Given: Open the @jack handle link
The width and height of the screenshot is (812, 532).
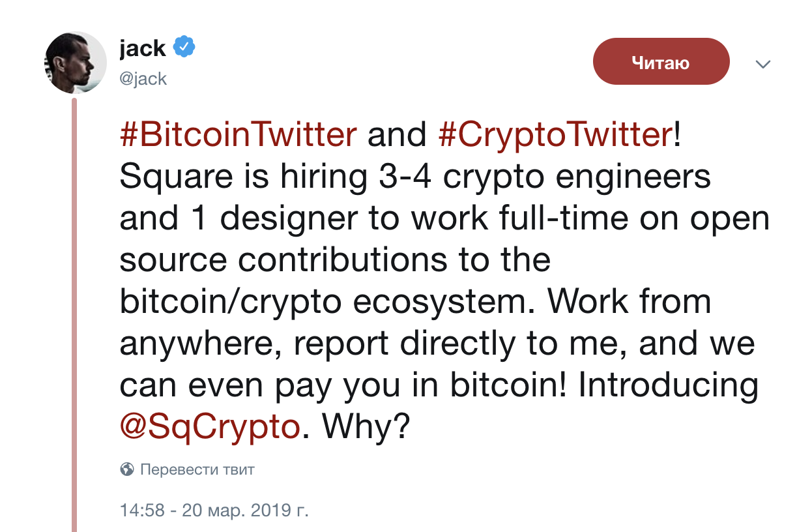Looking at the screenshot, I should [x=143, y=79].
